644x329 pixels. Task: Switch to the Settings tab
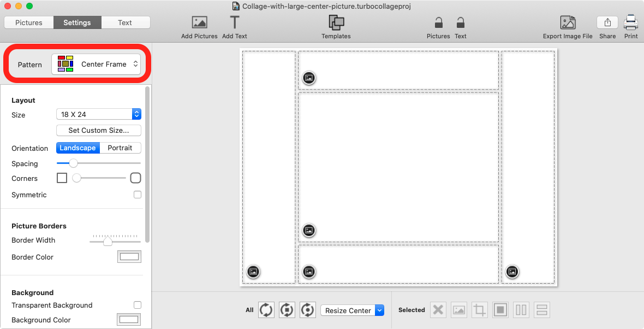pyautogui.click(x=77, y=22)
